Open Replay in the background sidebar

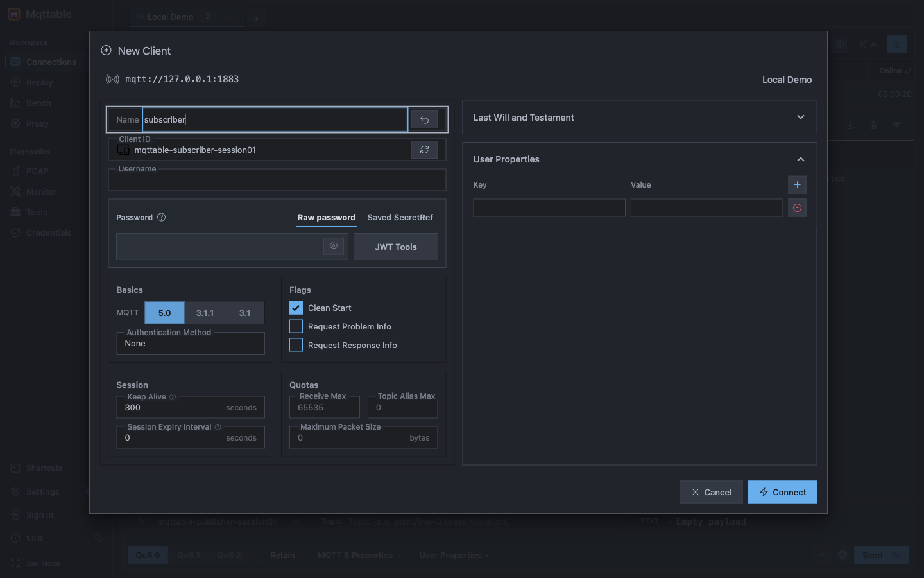32,82
